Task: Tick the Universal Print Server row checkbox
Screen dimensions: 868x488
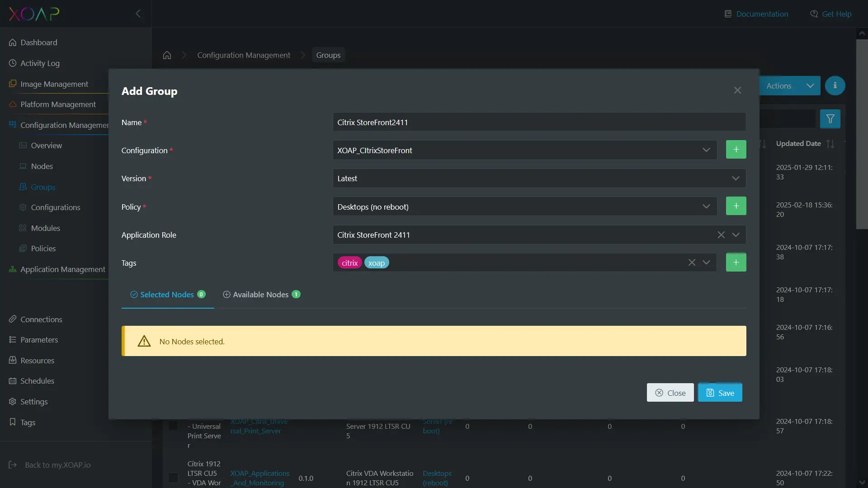Action: [x=173, y=426]
